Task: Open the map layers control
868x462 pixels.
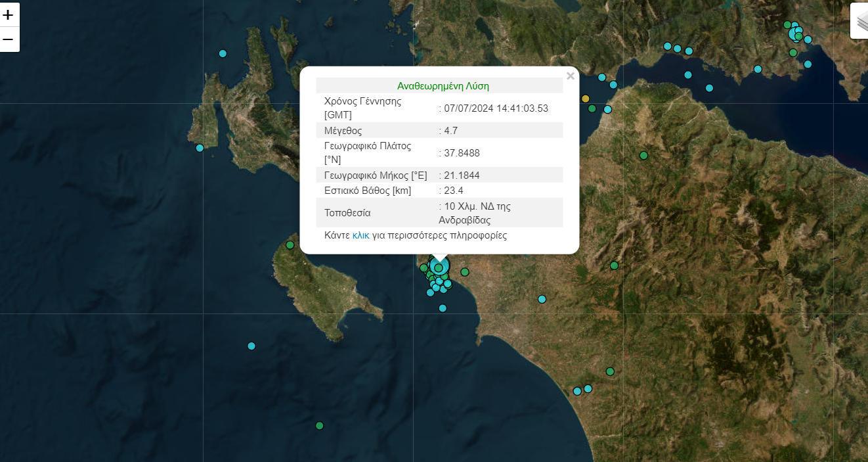Action: (x=861, y=21)
